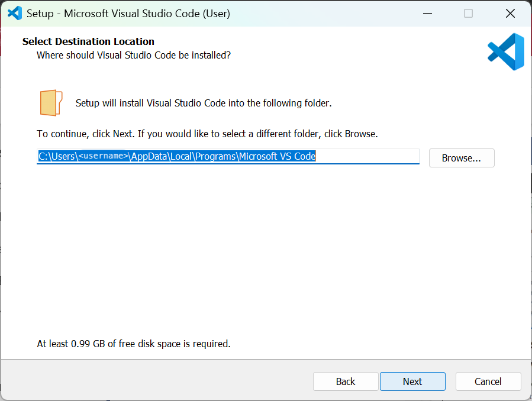
Task: Open the Browse... folder picker
Action: point(462,158)
